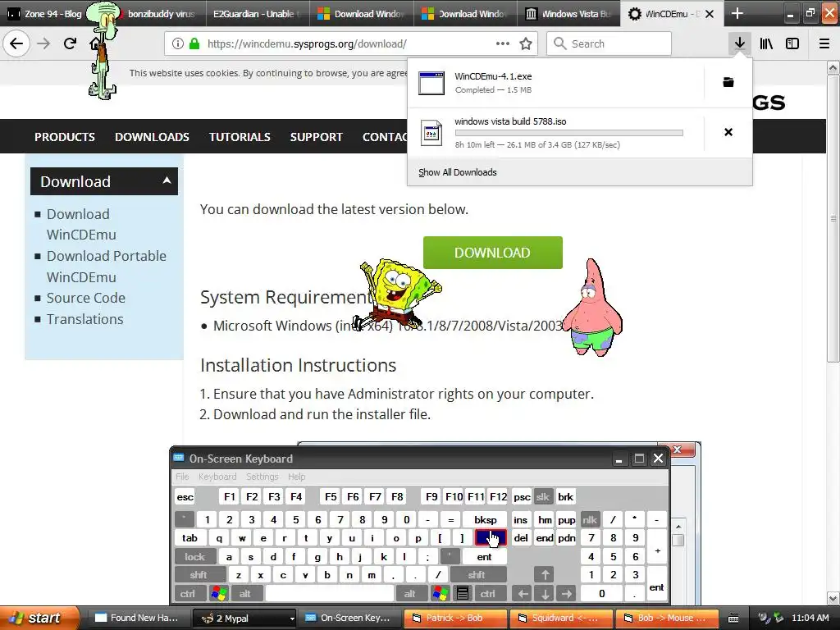The width and height of the screenshot is (840, 630).
Task: Open containing folder for WinCDEmu-4.1.exe
Action: [728, 82]
